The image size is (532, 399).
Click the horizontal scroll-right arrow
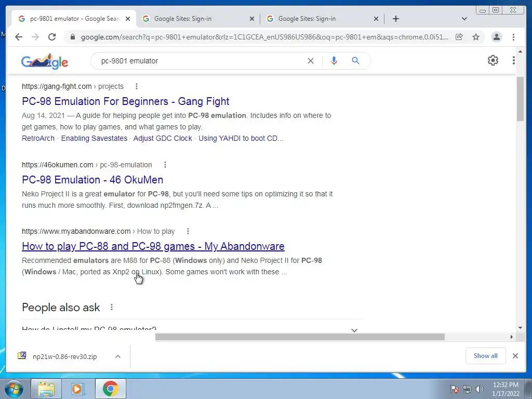(511, 337)
